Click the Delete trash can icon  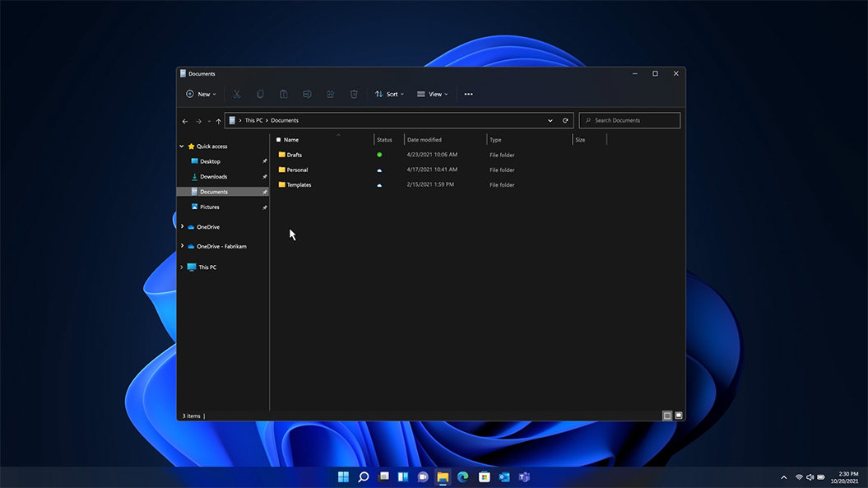click(x=354, y=95)
